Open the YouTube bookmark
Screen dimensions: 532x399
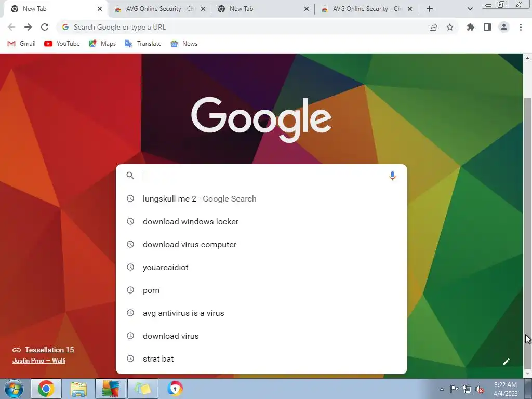tap(62, 44)
